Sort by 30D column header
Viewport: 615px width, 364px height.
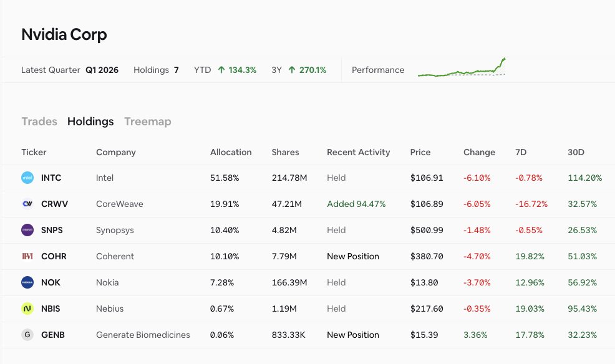pyautogui.click(x=576, y=152)
